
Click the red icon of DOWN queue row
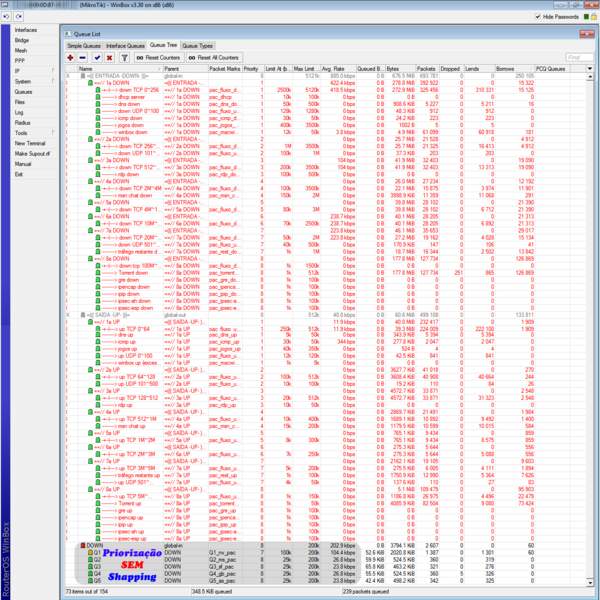(x=83, y=545)
